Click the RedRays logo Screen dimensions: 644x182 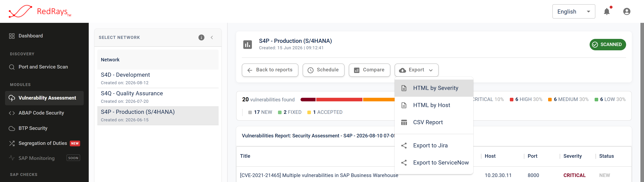pos(40,11)
